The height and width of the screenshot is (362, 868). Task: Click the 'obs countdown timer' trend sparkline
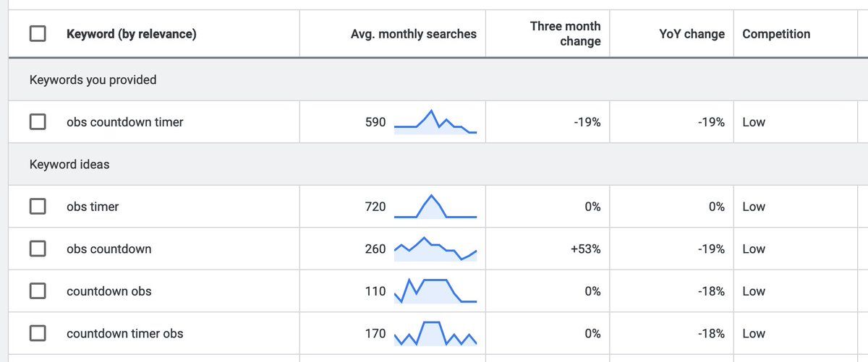[435, 122]
